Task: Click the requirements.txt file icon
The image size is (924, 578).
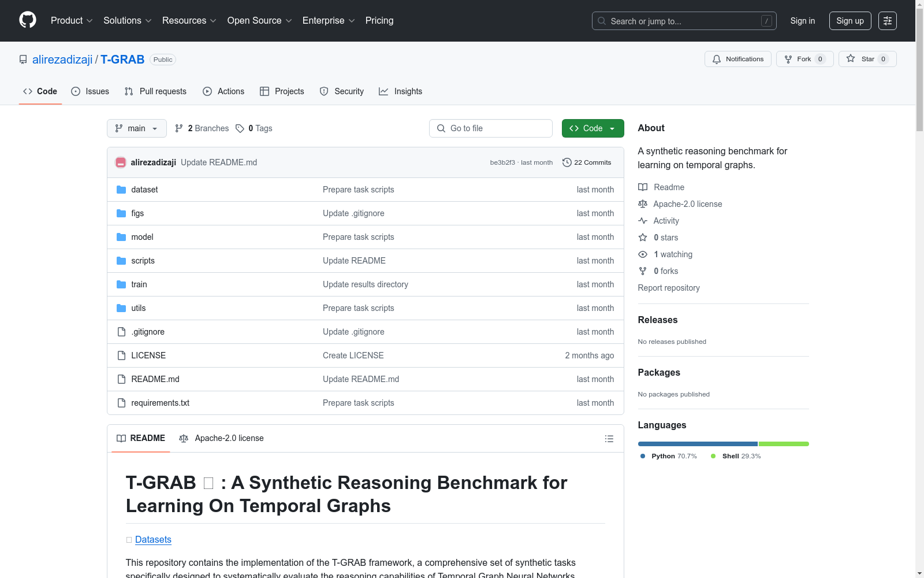Action: click(x=121, y=403)
